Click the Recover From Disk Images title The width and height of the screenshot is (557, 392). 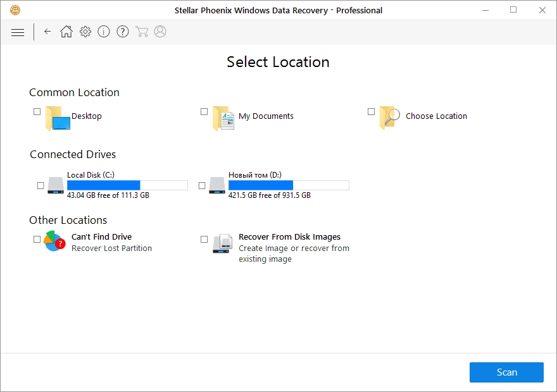pyautogui.click(x=289, y=236)
